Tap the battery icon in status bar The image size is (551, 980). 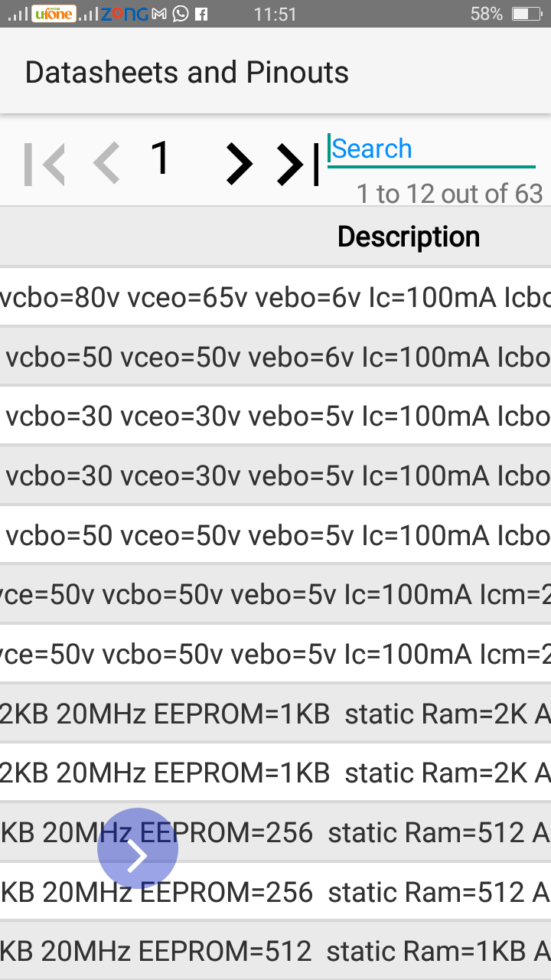coord(527,14)
